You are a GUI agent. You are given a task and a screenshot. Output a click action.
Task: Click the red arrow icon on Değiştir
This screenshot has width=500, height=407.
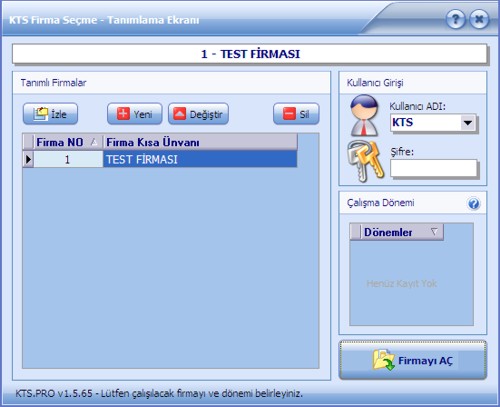pyautogui.click(x=180, y=114)
